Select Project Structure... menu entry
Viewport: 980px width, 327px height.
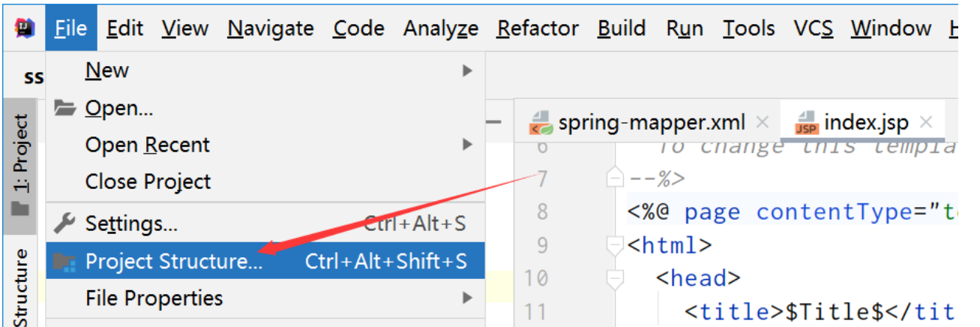coord(174,261)
